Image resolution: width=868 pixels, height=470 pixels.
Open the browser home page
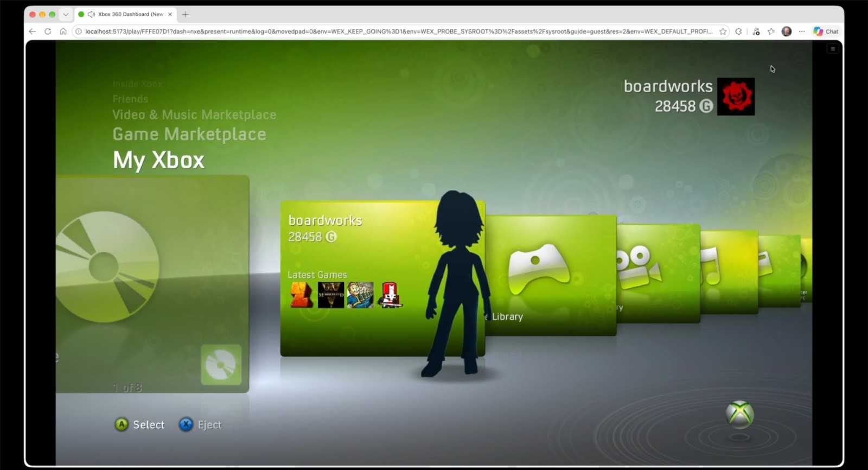point(63,31)
